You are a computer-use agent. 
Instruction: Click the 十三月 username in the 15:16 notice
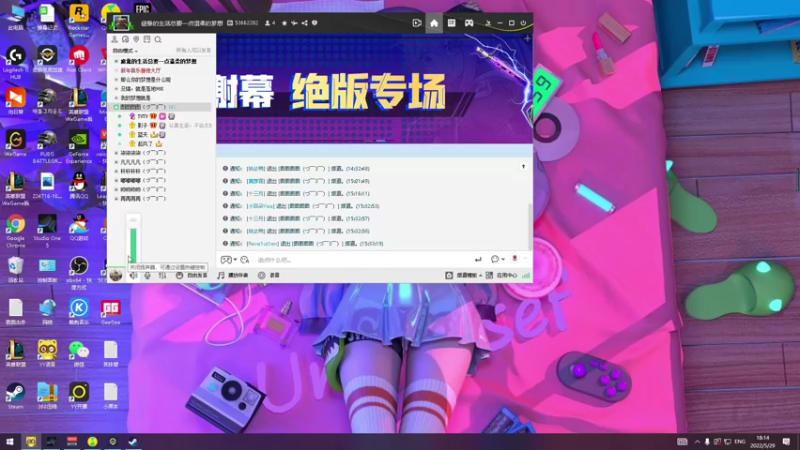[256, 194]
